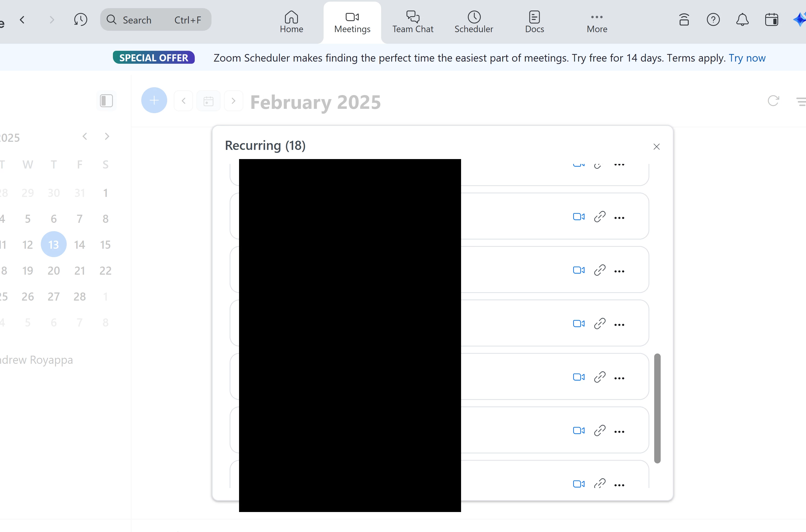Open the help question mark icon
Viewport: 806px width, 532px height.
(x=713, y=20)
